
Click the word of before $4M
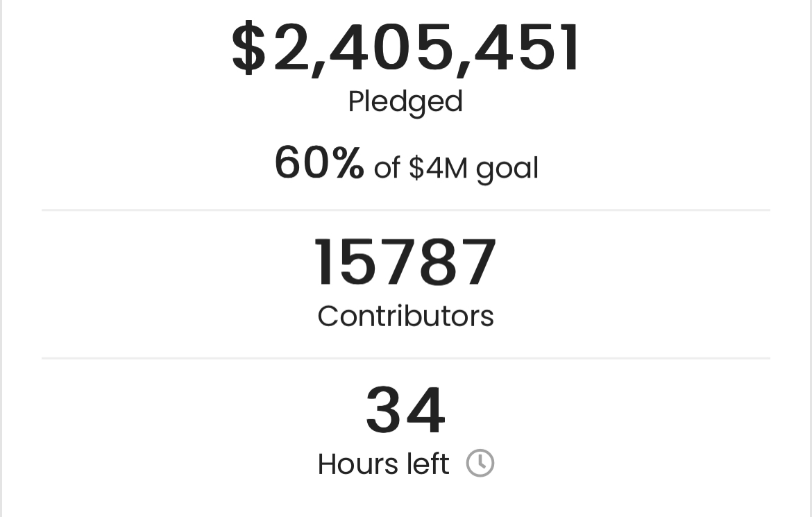point(387,169)
